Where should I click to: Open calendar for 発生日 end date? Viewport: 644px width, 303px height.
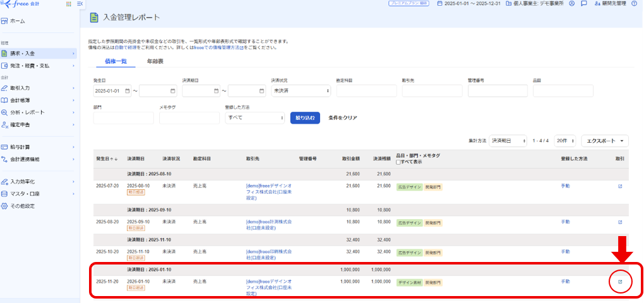(x=172, y=91)
